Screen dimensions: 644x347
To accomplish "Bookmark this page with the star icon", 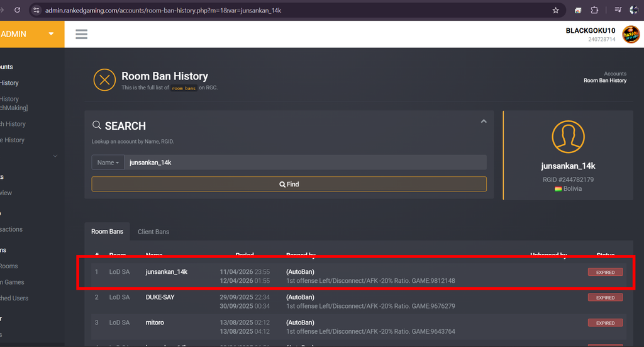I will [556, 10].
